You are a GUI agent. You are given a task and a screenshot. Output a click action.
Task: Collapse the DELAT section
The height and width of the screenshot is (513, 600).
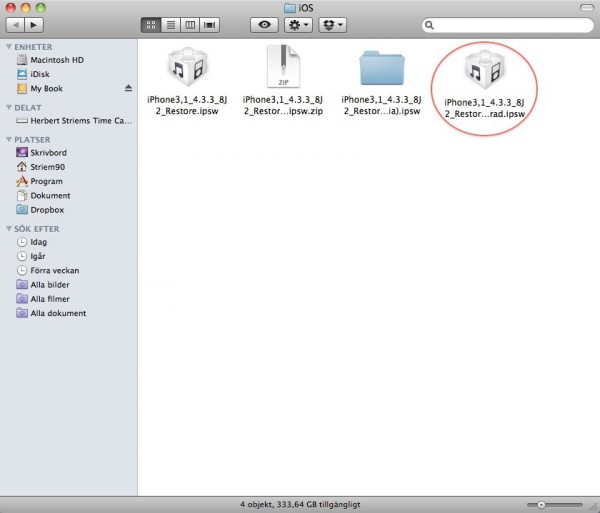(x=8, y=107)
